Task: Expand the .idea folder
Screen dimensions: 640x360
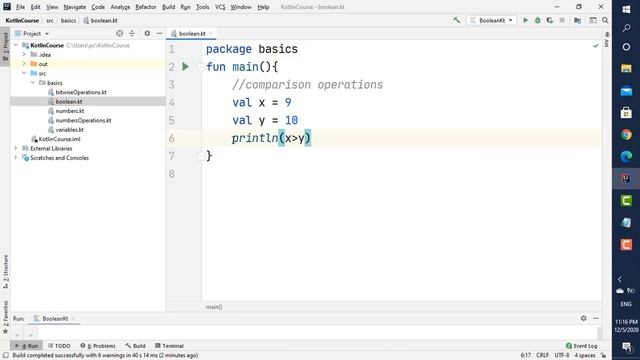Action: coord(24,54)
